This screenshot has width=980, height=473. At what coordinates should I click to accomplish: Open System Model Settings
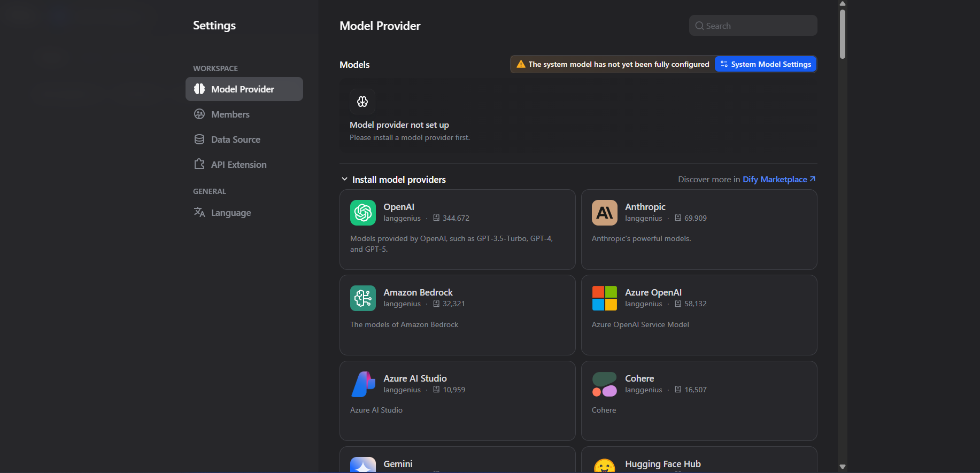tap(765, 64)
